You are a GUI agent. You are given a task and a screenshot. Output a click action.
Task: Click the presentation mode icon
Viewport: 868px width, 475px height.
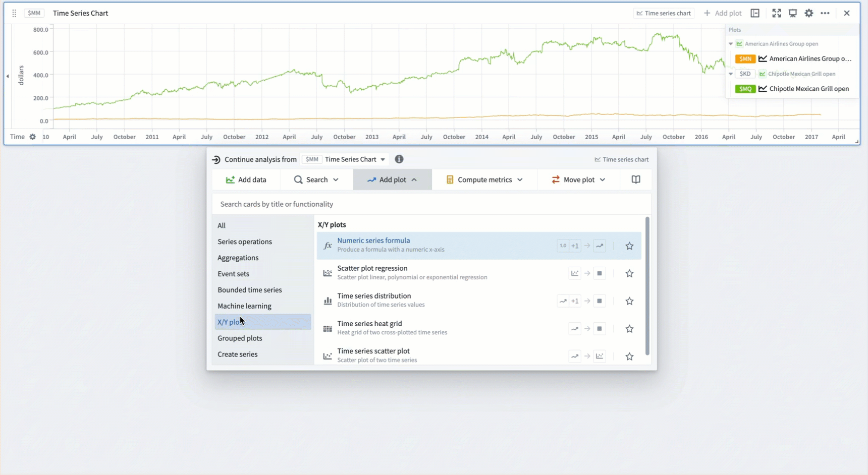[793, 13]
